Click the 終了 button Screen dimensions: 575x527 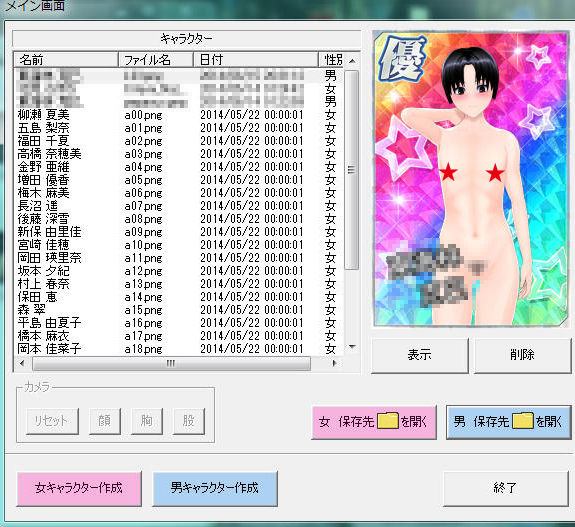(505, 488)
